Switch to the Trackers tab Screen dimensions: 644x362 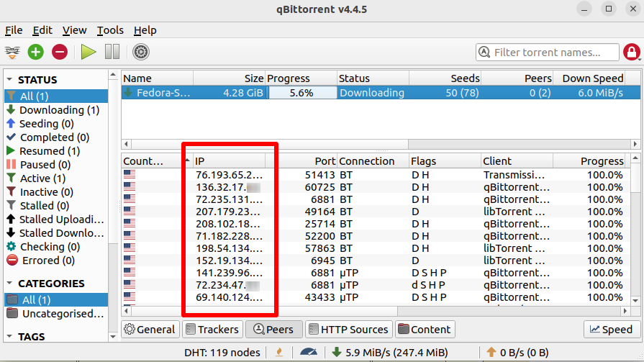213,330
